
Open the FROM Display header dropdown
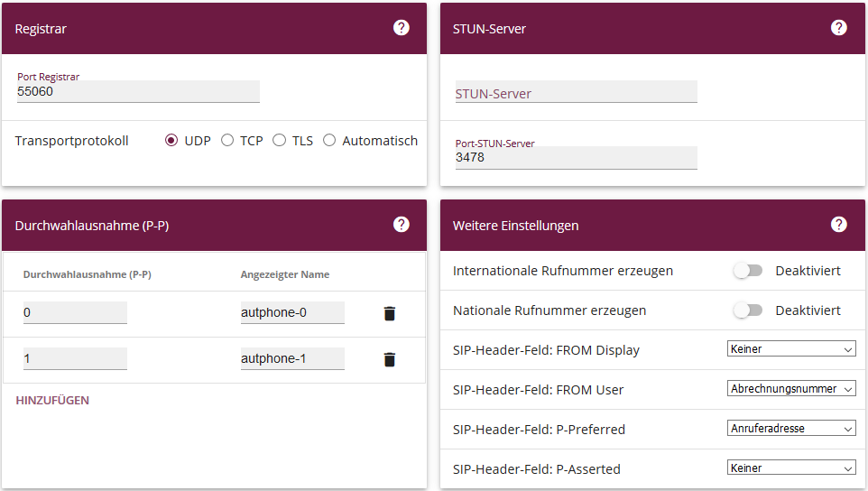790,349
